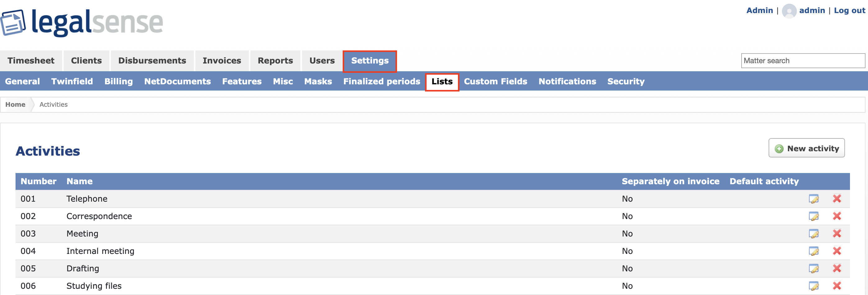Edit the Internal meeting activity

813,251
